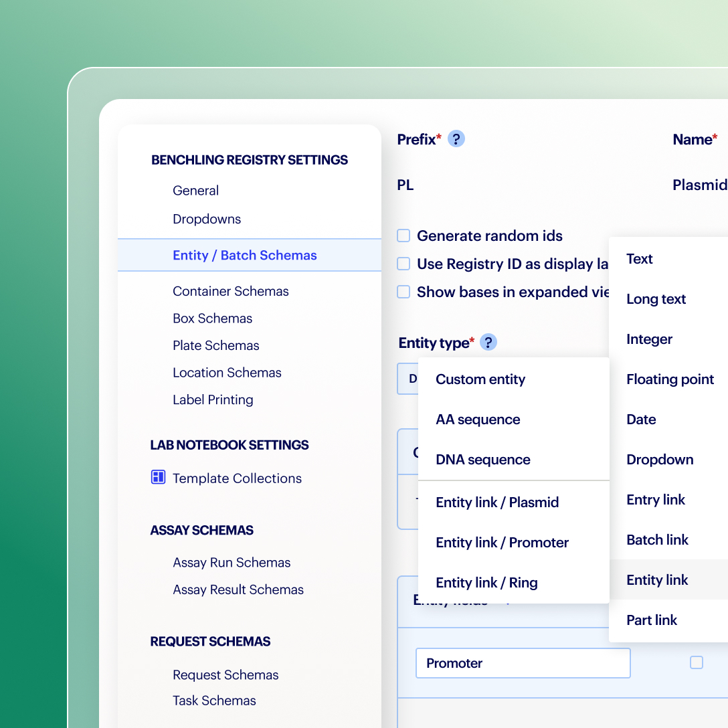This screenshot has height=728, width=728.
Task: Open General registry settings
Action: [x=195, y=190]
